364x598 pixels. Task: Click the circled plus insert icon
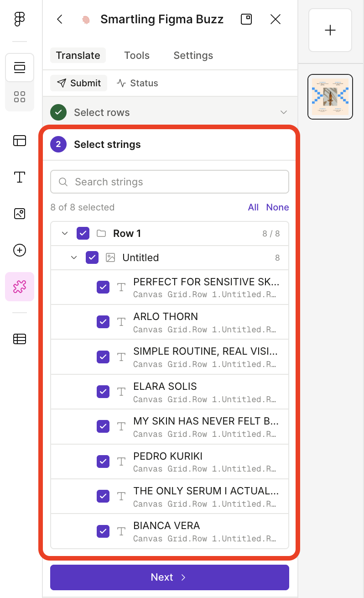(20, 250)
